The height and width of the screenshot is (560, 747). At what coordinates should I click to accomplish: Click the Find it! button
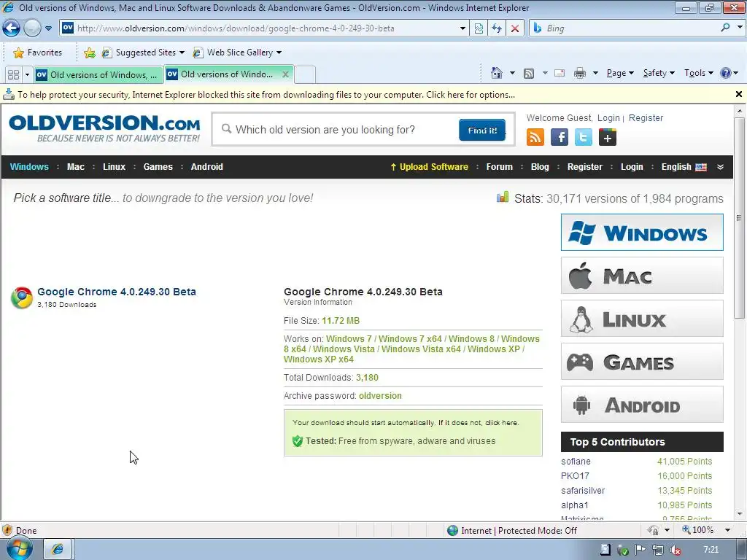click(x=482, y=130)
